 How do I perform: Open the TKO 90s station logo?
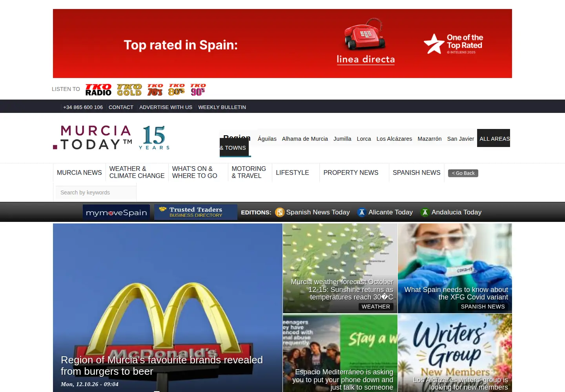(198, 90)
